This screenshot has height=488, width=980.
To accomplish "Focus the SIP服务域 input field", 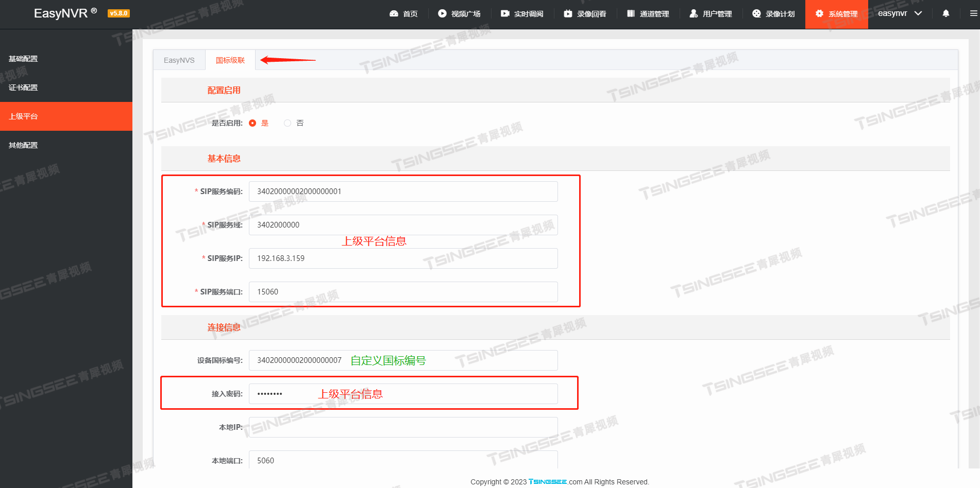I will click(403, 225).
